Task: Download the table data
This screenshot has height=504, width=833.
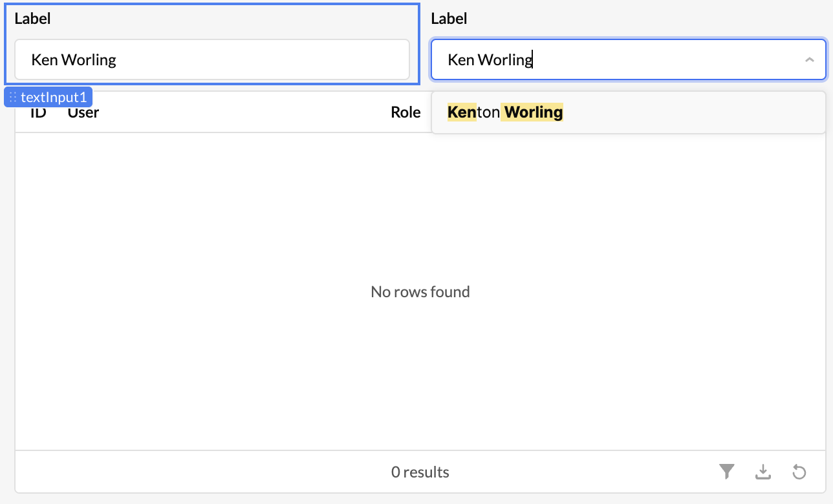Action: coord(763,472)
